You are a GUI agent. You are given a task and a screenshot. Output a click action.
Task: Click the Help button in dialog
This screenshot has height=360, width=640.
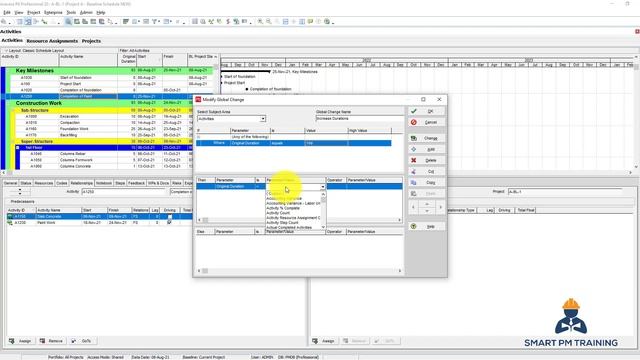pyautogui.click(x=426, y=226)
